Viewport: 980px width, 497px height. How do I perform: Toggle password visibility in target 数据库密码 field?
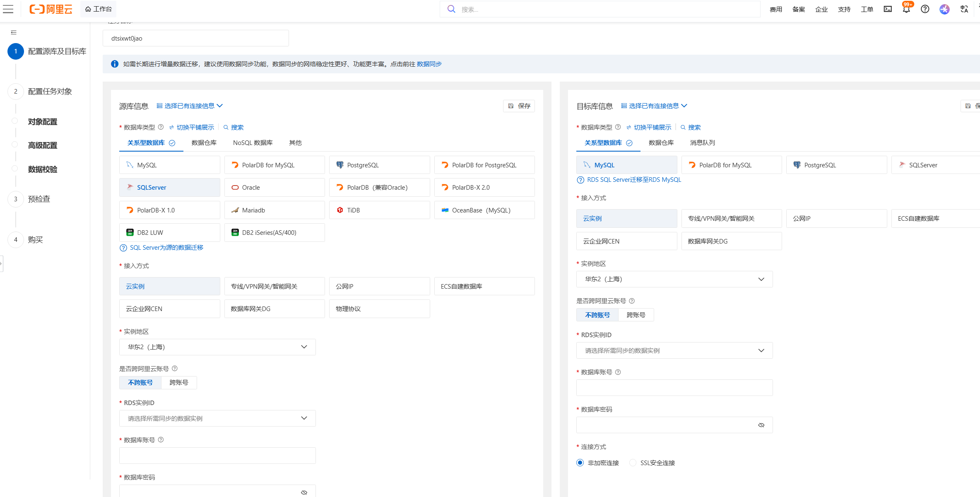pos(761,425)
